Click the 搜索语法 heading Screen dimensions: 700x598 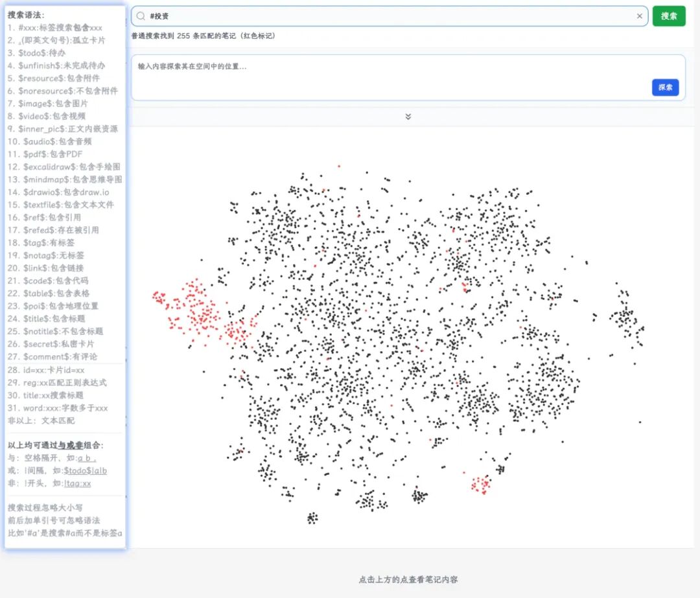pyautogui.click(x=26, y=15)
